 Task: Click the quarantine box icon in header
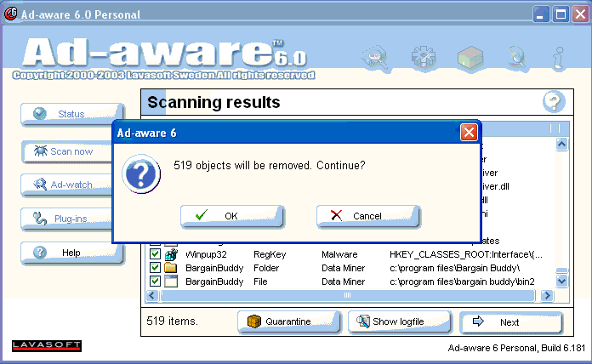click(470, 60)
